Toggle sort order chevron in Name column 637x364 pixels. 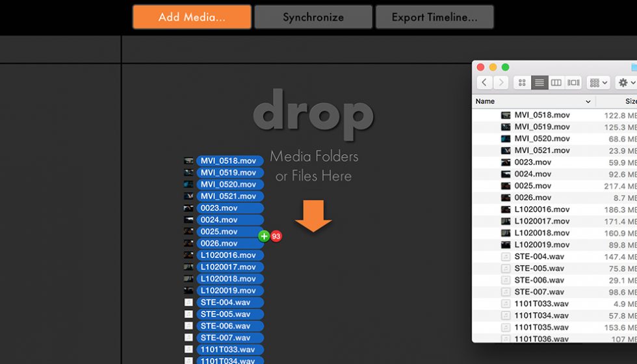588,102
